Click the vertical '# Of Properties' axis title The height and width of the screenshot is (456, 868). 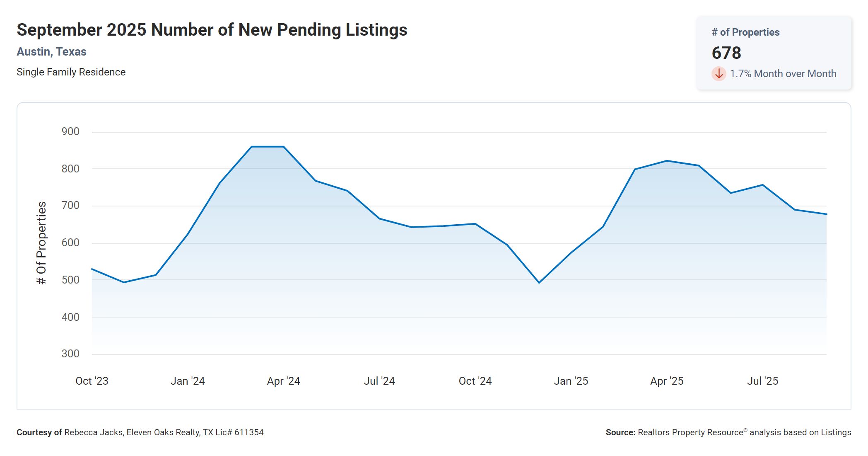click(41, 243)
